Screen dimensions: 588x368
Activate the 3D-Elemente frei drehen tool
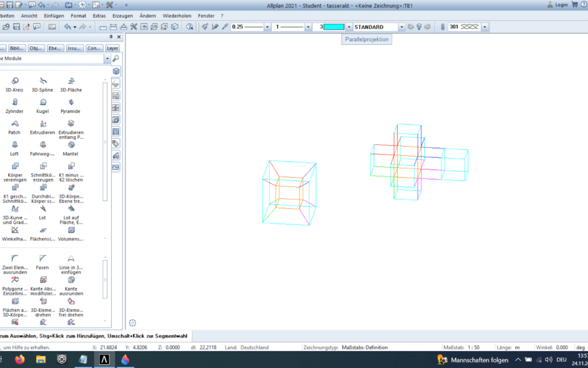[x=71, y=307]
